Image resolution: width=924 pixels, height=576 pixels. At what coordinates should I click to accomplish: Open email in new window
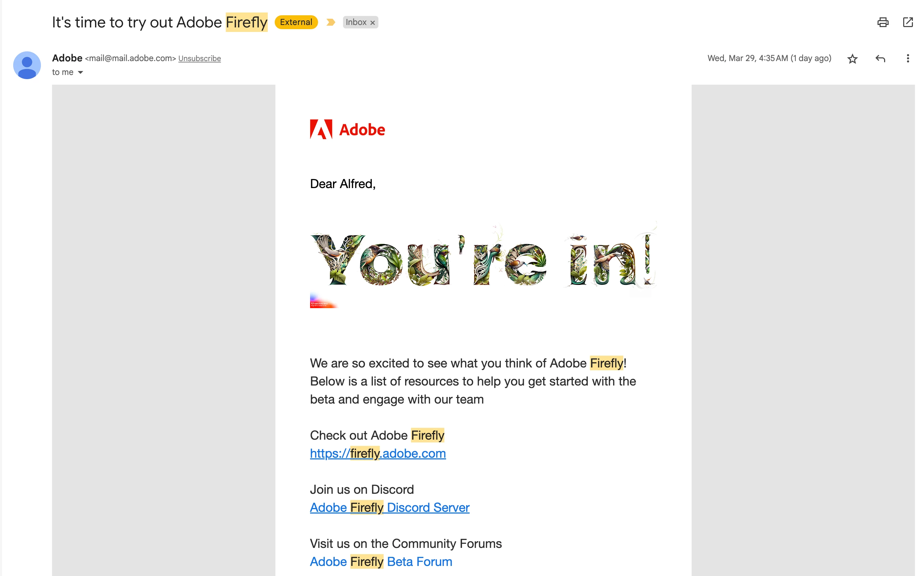point(908,22)
